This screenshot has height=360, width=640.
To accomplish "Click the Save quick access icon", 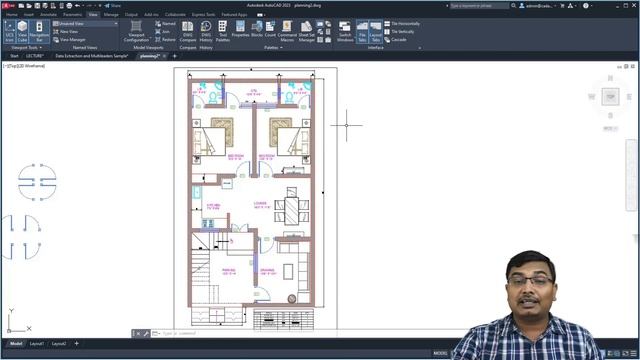I will (x=37, y=6).
